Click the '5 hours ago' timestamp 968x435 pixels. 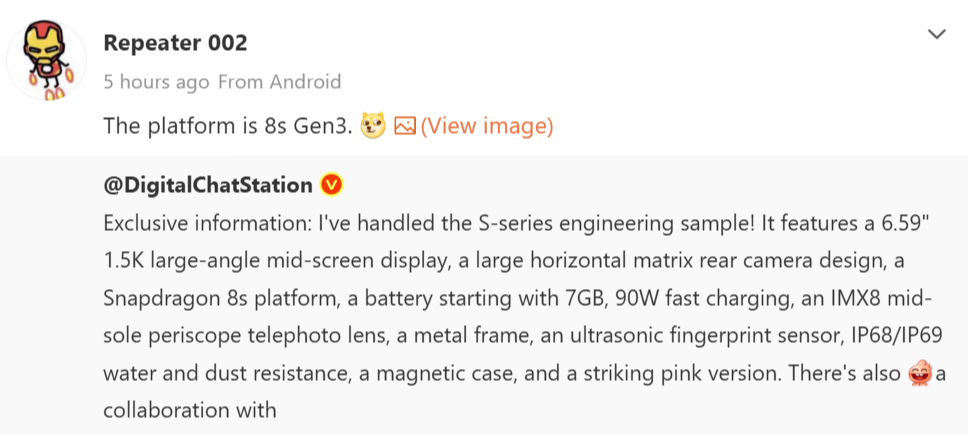(x=156, y=82)
